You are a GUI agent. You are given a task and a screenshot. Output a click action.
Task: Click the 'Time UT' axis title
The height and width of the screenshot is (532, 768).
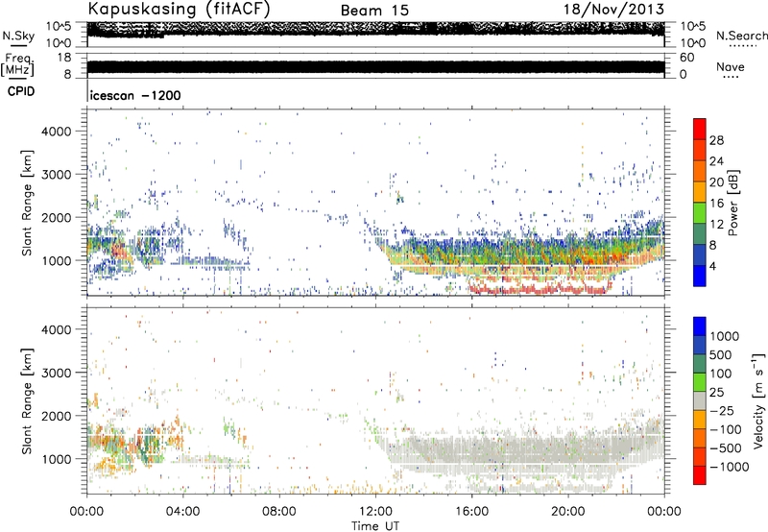click(375, 525)
